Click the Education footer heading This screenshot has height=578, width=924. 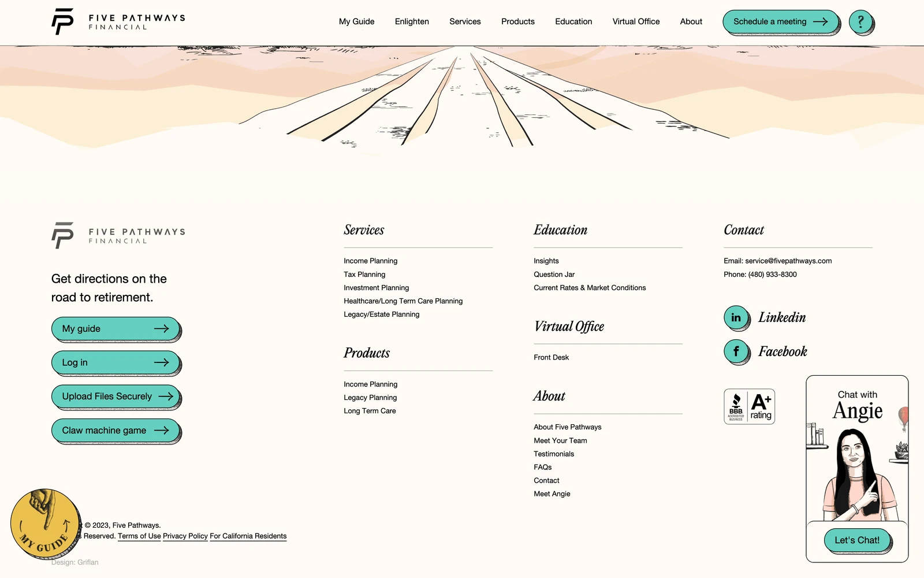coord(560,230)
